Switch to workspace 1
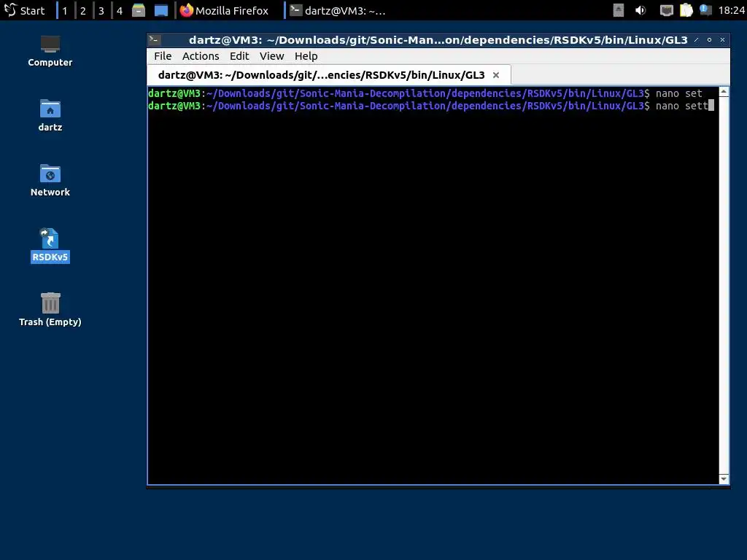The width and height of the screenshot is (747, 560). pos(65,10)
